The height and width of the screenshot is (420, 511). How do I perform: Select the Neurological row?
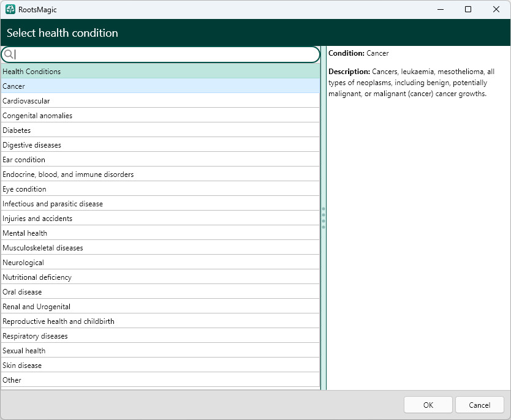(x=161, y=262)
